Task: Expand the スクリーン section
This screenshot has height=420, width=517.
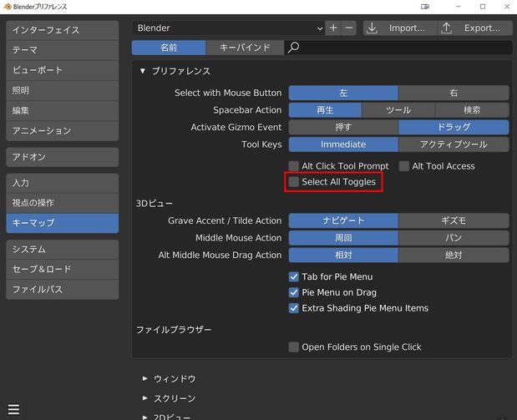Action: coord(144,398)
